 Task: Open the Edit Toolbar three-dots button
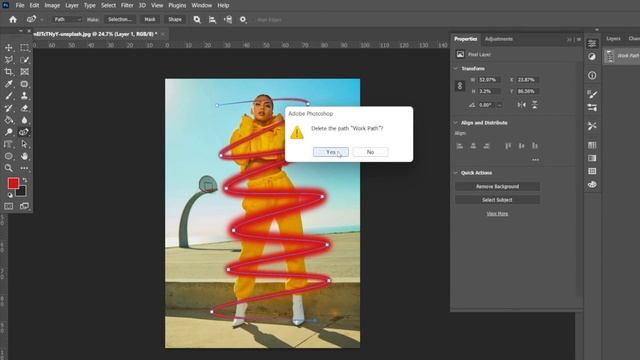pos(24,168)
